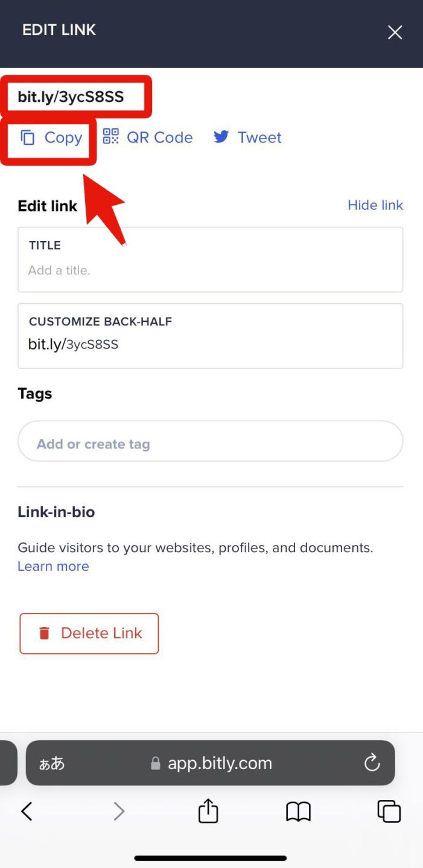
Task: Click the Hide link toggle
Action: click(375, 205)
